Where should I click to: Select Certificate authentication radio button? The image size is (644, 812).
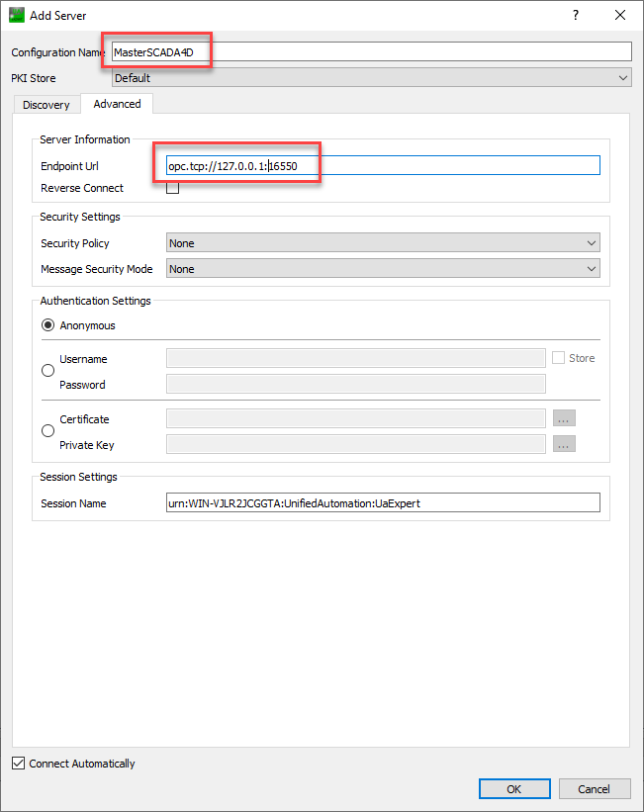pos(47,431)
